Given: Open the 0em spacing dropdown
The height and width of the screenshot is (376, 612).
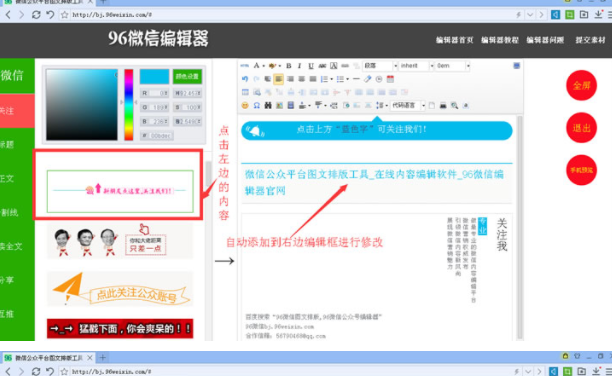Looking at the screenshot, I should click(452, 66).
